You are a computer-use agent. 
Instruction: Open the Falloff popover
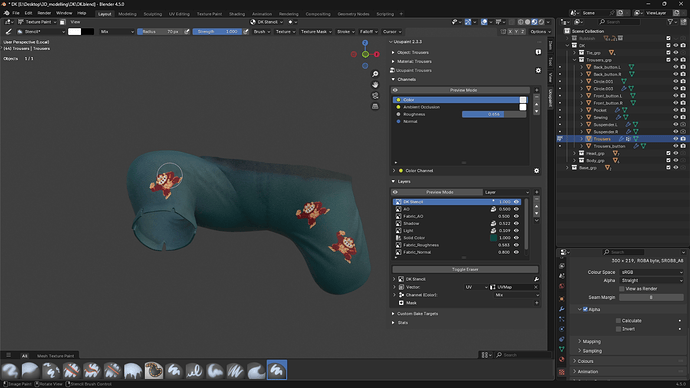click(368, 32)
